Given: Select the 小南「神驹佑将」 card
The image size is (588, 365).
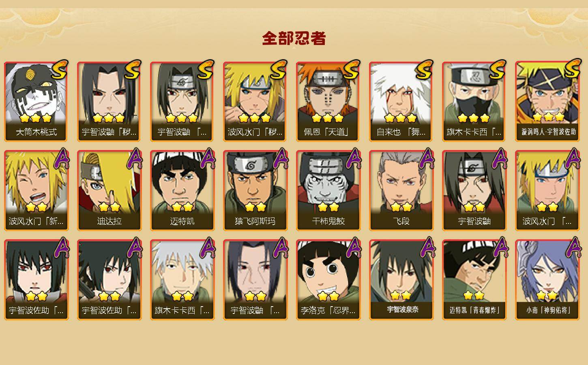Looking at the screenshot, I should pyautogui.click(x=547, y=280).
